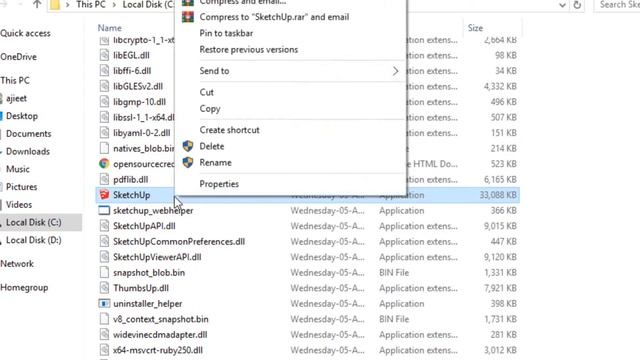Click the libyaml-0-2.dll file icon
Image resolution: width=640 pixels, height=360 pixels.
coord(104,133)
